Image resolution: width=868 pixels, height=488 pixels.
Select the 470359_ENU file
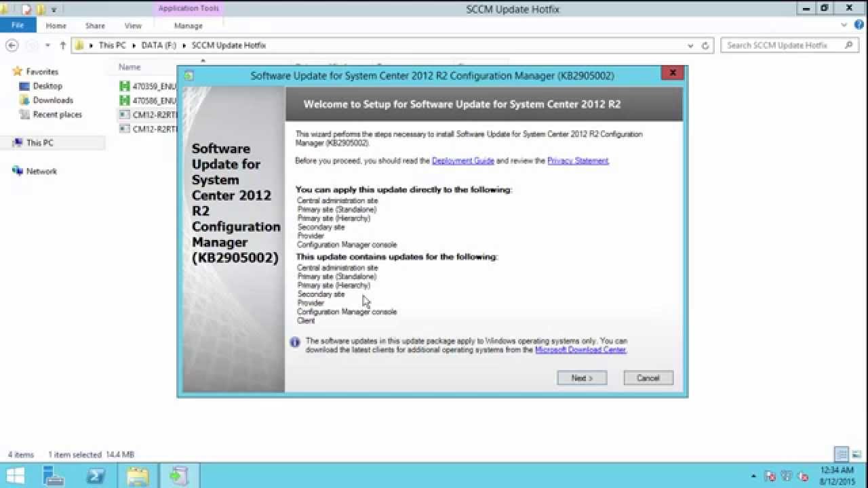coord(148,86)
